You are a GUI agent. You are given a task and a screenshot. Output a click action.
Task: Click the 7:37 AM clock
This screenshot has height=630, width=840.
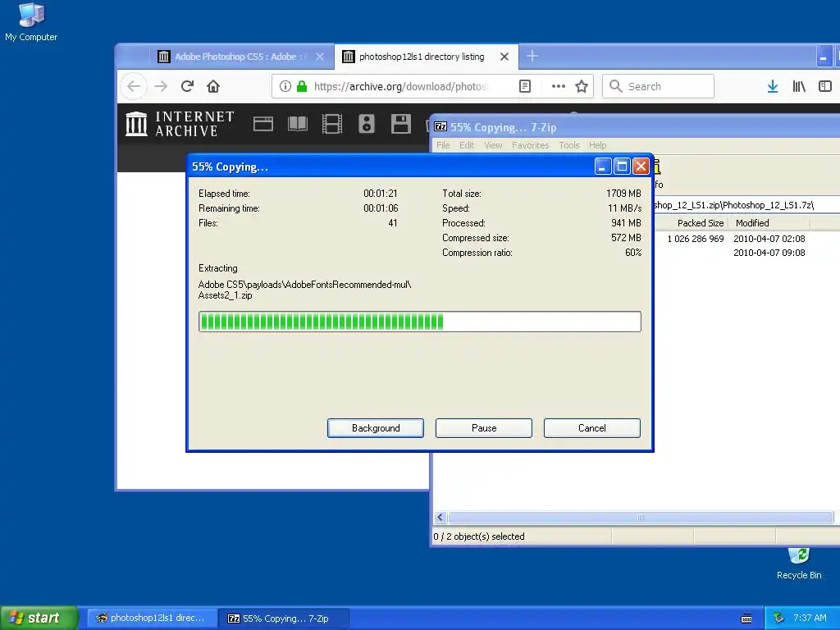click(x=810, y=618)
